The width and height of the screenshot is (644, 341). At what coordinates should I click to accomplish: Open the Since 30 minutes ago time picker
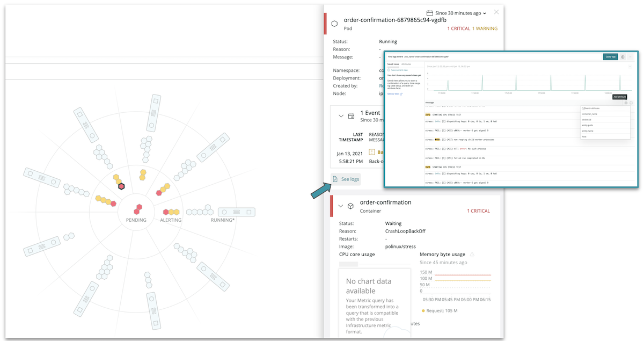coord(456,13)
